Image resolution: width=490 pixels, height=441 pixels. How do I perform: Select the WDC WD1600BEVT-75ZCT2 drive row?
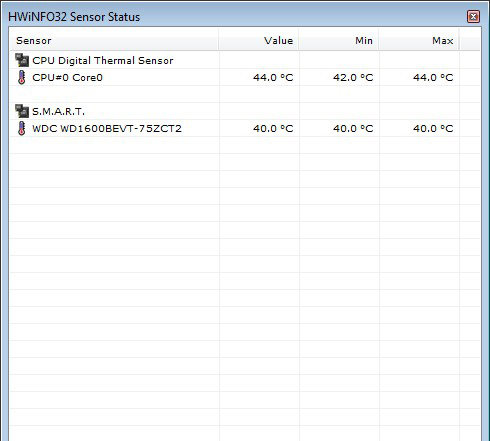pos(245,128)
